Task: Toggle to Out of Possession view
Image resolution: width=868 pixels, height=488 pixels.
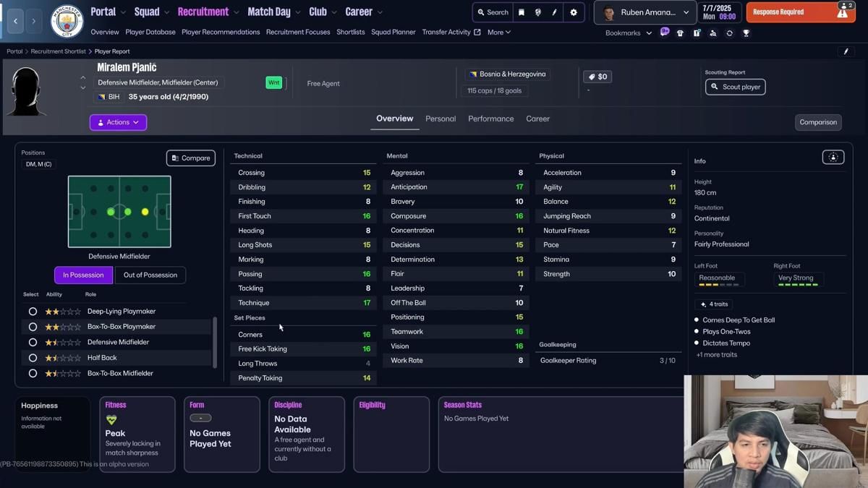Action: [x=150, y=275]
